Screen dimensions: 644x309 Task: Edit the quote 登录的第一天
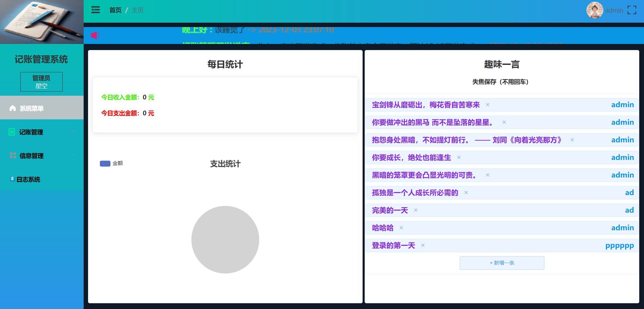point(393,245)
